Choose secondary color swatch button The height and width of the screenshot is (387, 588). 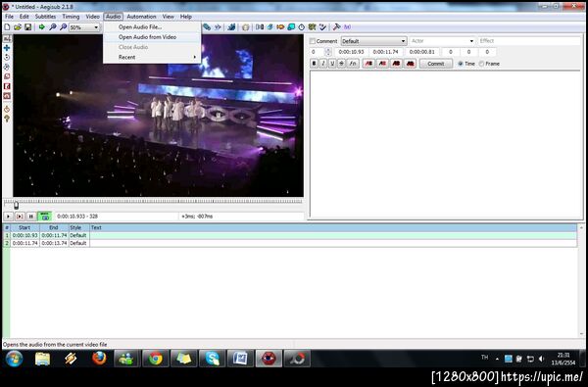[x=382, y=64]
